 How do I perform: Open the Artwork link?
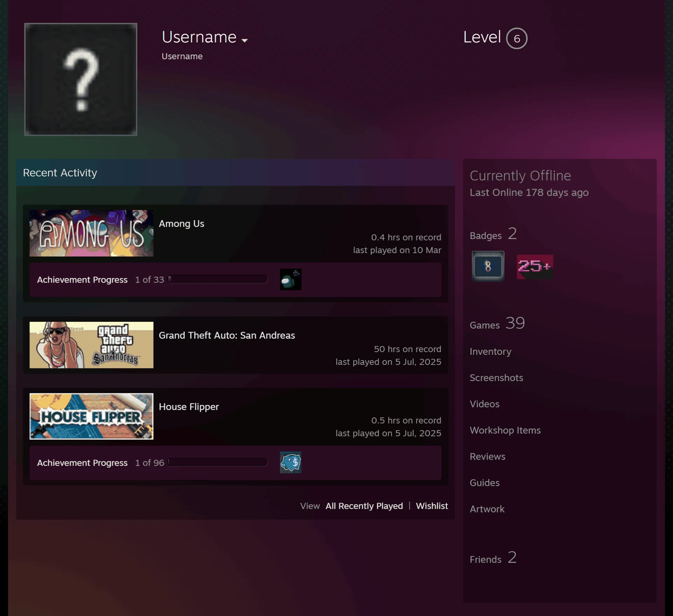pos(487,509)
